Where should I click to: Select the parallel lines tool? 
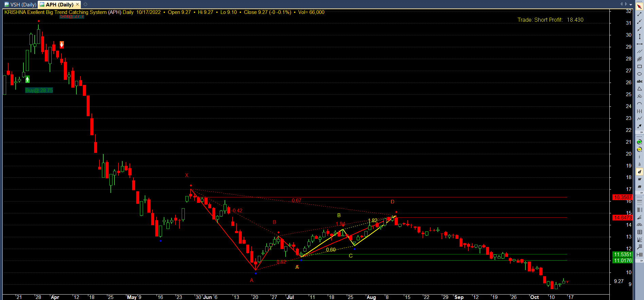(x=640, y=52)
